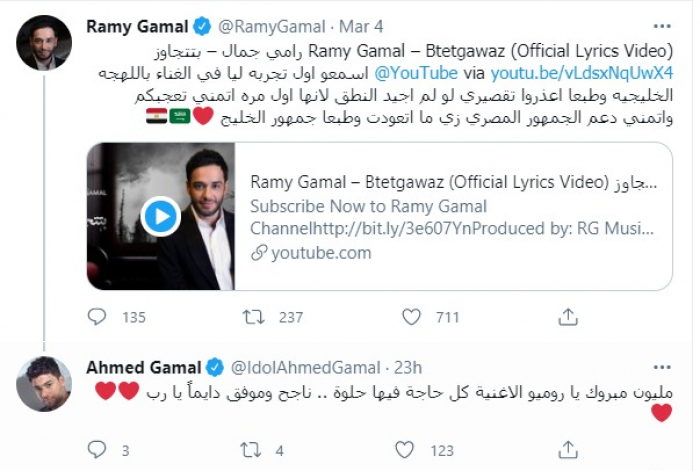Open the youtu.be video link
Viewport: 700px width, 471px height.
593,73
